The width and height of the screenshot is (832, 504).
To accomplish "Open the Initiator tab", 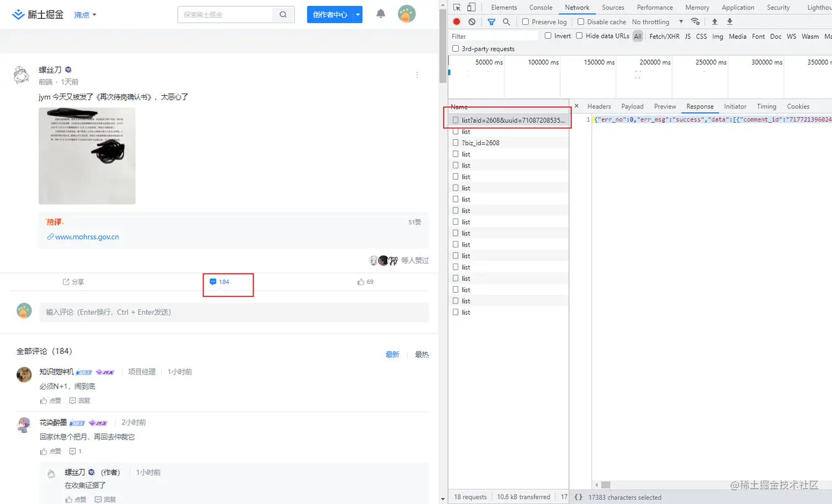I will pos(735,106).
